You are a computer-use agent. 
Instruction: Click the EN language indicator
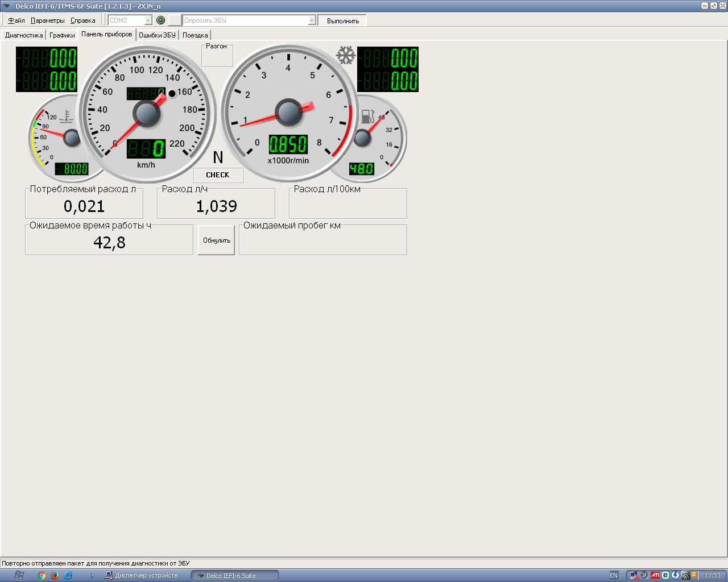614,575
